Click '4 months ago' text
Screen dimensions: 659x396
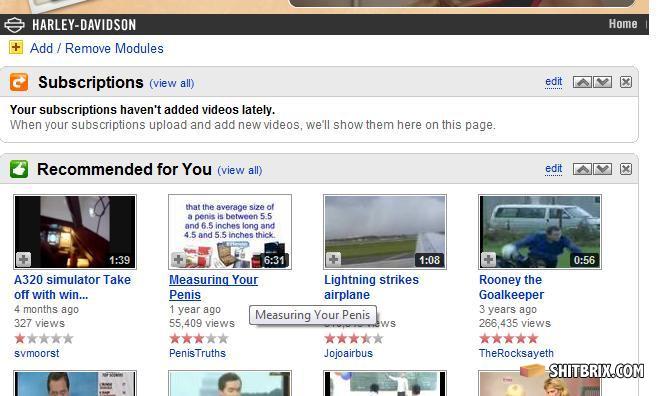tap(46, 309)
